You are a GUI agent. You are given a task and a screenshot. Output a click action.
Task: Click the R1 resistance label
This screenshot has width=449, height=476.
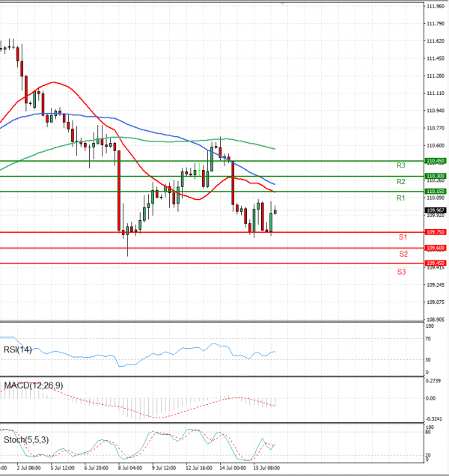tap(400, 198)
